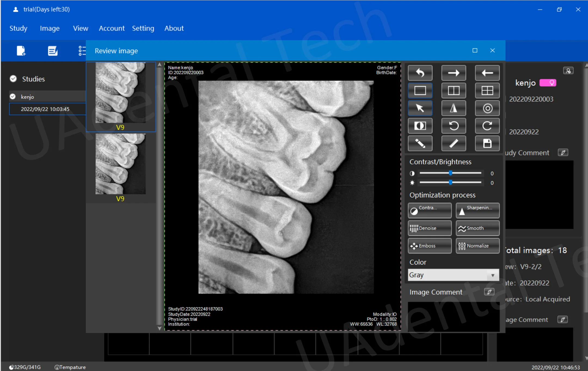
Task: Activate the arrow pointer selection mode
Action: tap(420, 108)
